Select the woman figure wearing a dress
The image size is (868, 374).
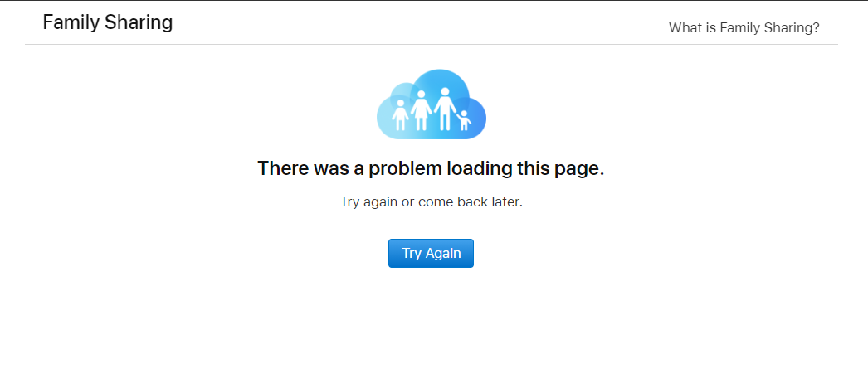click(421, 110)
